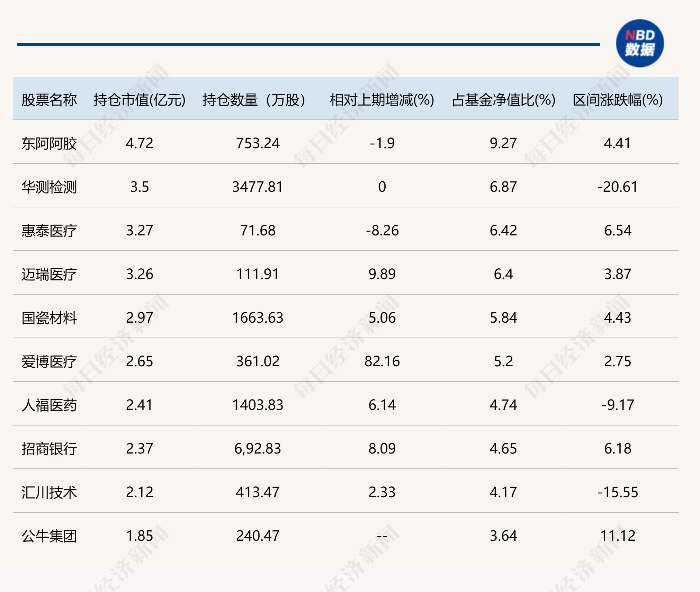Click the change value 2.33

382,492
